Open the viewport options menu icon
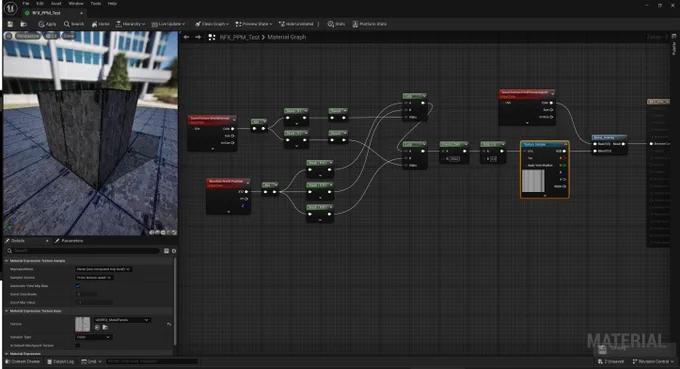The image size is (680, 369). [9, 36]
